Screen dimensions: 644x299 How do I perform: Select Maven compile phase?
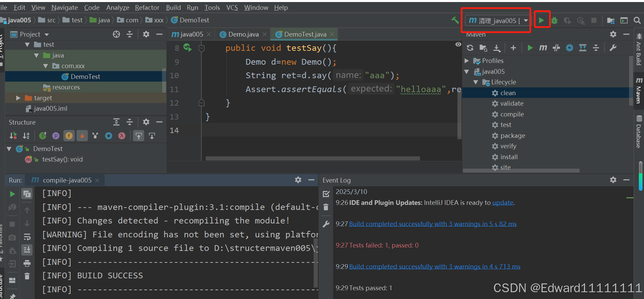pyautogui.click(x=512, y=114)
